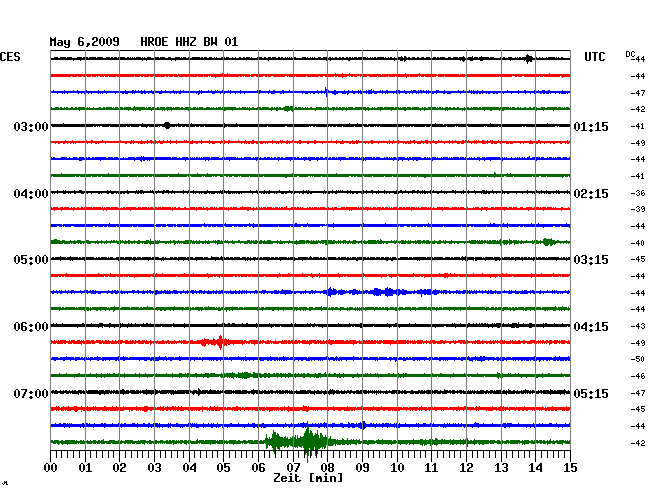Image resolution: width=650 pixels, height=494 pixels.
Task: Select the 07:00 time label
Action: [31, 393]
